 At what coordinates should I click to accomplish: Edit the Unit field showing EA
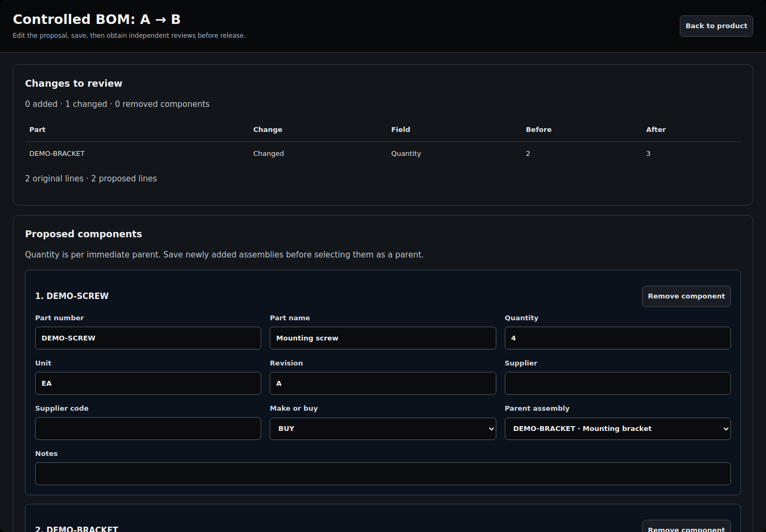point(148,384)
